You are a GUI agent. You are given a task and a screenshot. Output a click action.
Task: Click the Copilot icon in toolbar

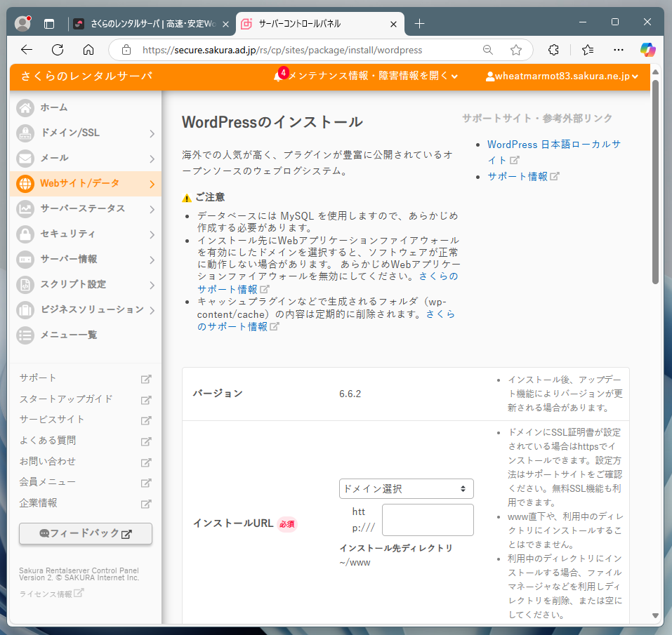[x=647, y=50]
